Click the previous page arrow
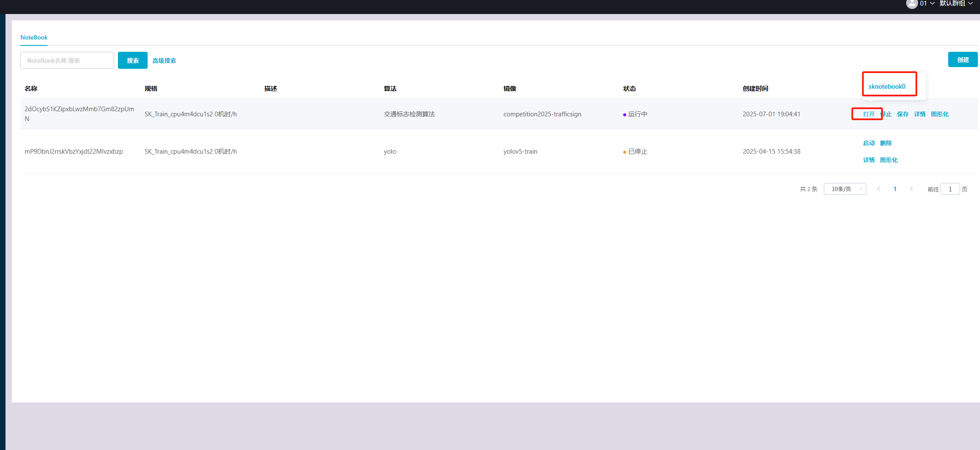The width and height of the screenshot is (980, 450). tap(879, 189)
